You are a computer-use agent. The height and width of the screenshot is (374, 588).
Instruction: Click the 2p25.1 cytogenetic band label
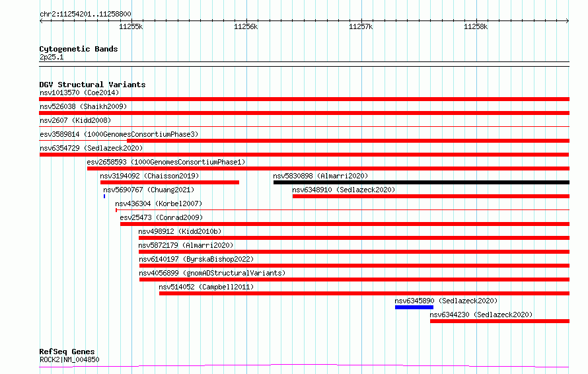pos(52,57)
